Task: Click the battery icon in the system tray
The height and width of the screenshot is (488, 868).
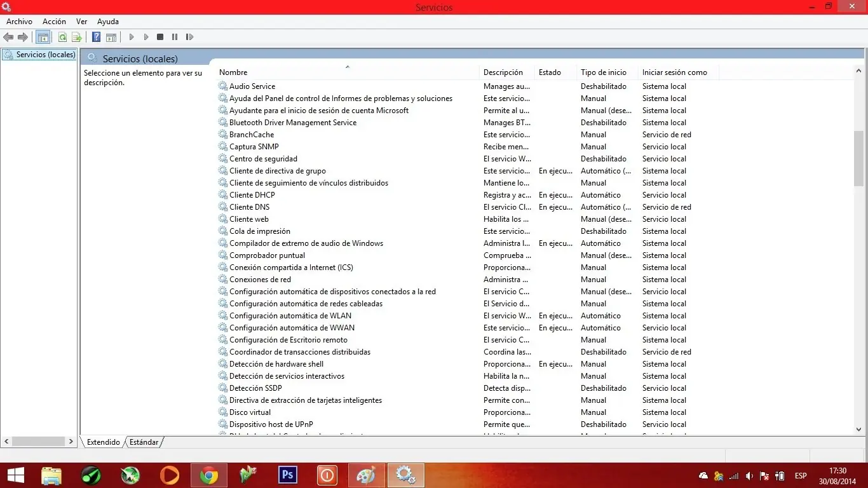Action: (x=780, y=476)
